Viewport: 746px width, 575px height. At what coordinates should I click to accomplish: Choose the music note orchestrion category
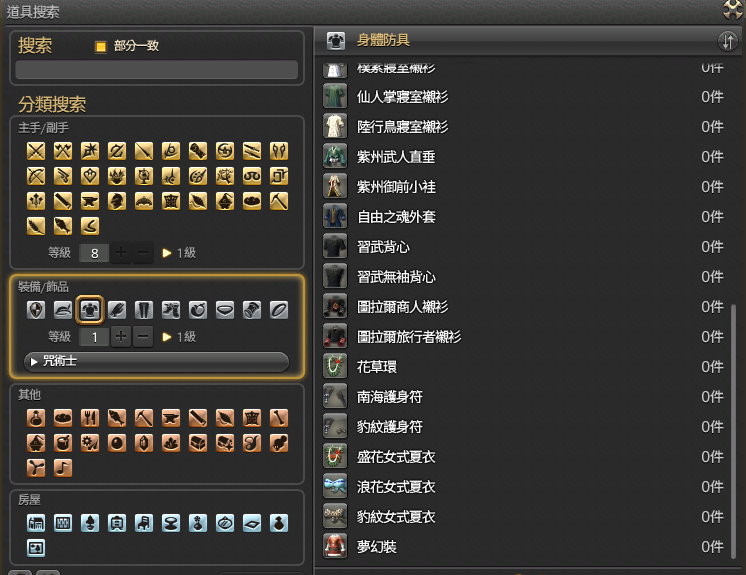(63, 468)
